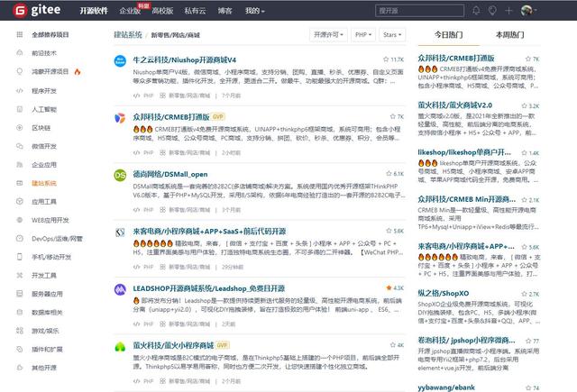The height and width of the screenshot is (392, 577).
Task: Click GVP badge beside CRMEB打通版
Action: pyautogui.click(x=218, y=116)
